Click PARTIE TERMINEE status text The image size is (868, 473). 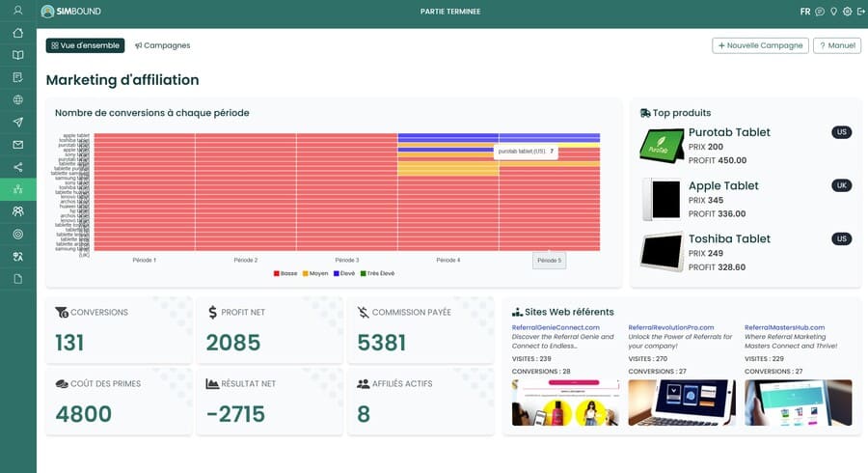point(450,11)
